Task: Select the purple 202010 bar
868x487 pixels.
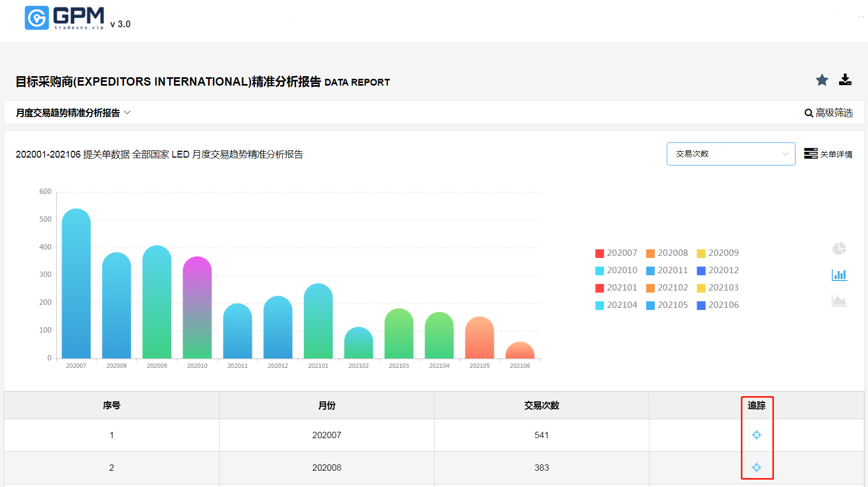Action: 197,307
